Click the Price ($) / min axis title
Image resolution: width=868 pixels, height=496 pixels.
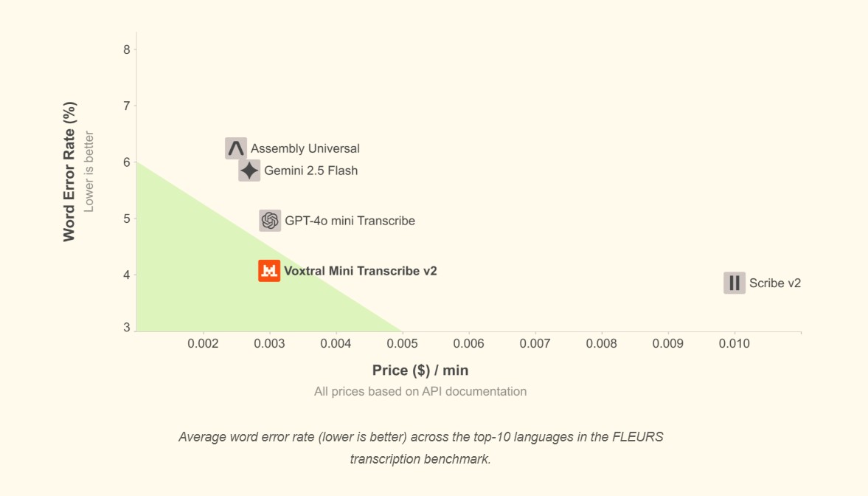point(420,371)
